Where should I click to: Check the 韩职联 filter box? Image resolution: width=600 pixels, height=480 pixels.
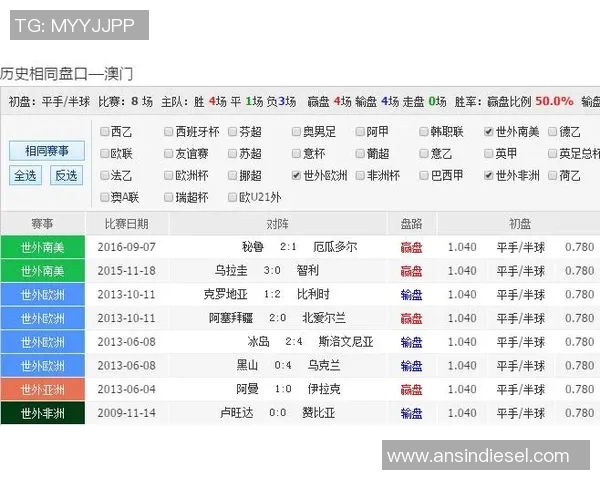[424, 132]
